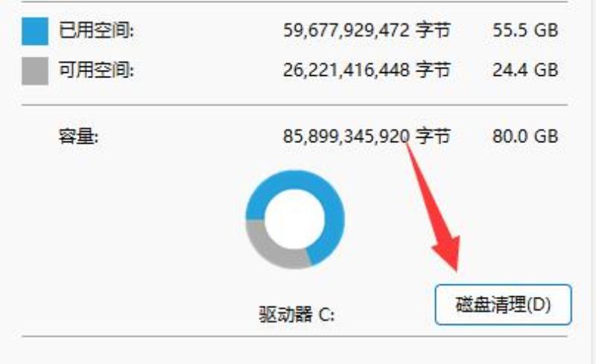Viewport: 596px width, 364px height.
Task: Click the 磁盘清理(D) disk cleanup button
Action: [503, 304]
